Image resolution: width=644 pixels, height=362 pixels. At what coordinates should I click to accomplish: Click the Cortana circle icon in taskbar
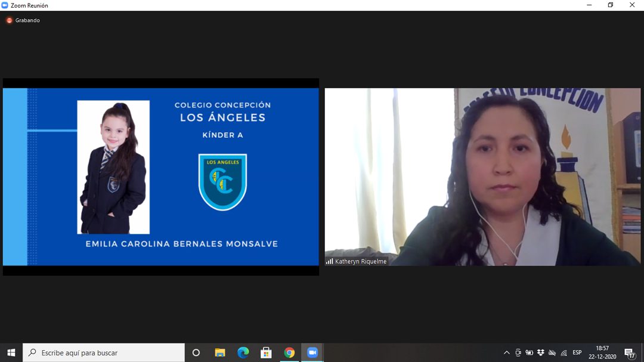196,352
